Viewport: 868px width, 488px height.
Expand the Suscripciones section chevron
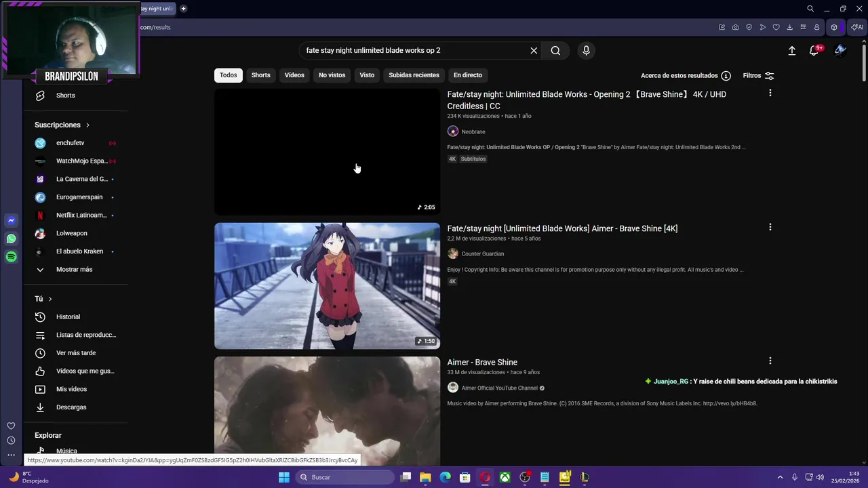pyautogui.click(x=87, y=125)
